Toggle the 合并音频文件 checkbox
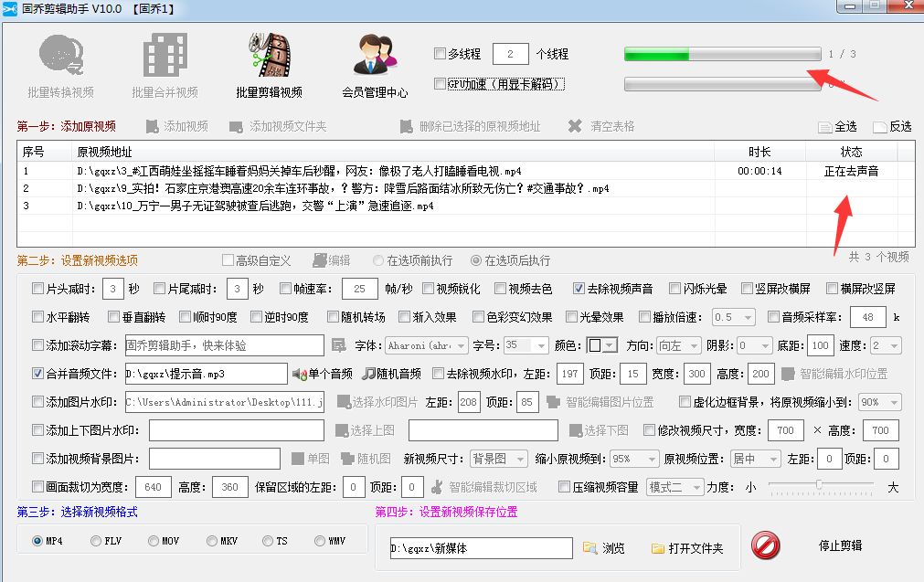Viewport: 924px width, 582px height. point(37,374)
